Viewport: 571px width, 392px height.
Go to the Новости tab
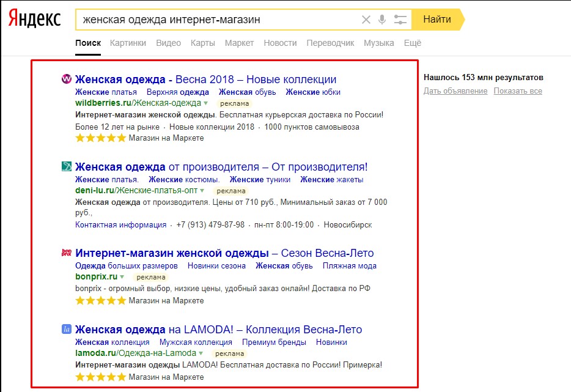point(280,43)
